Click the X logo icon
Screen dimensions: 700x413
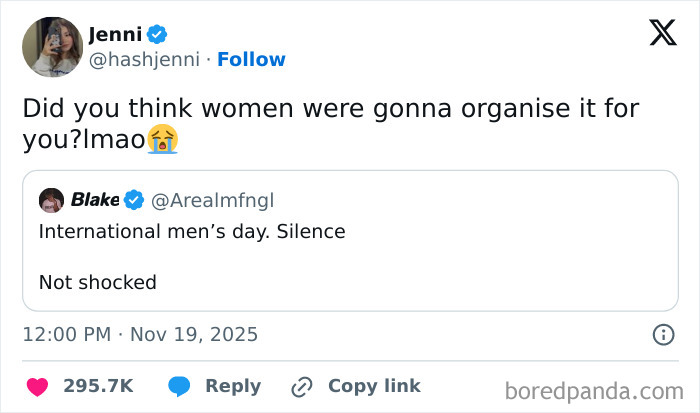[x=662, y=33]
